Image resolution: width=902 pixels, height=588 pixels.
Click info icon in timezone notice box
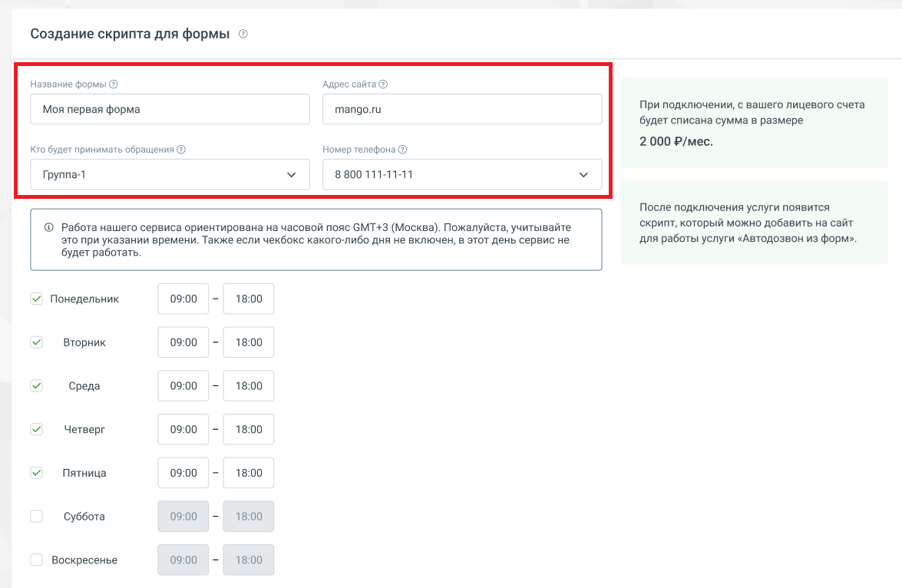tap(48, 228)
